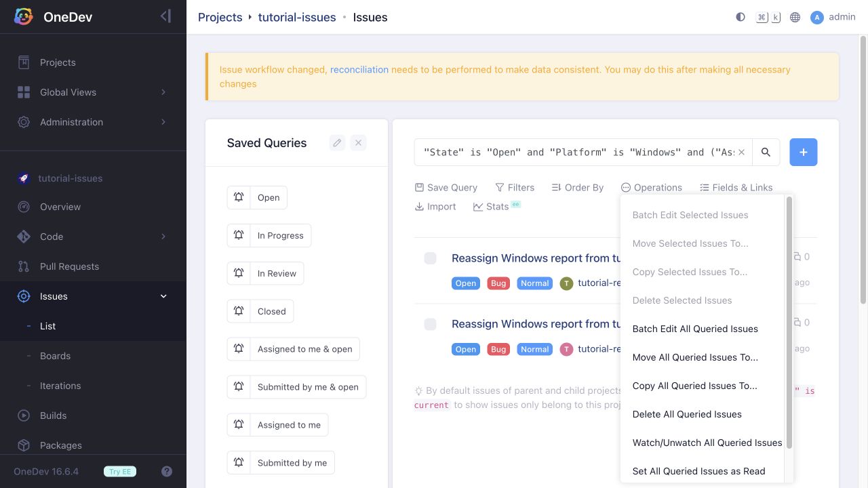Toggle the watch bell for Open query
This screenshot has height=488, width=868.
click(239, 197)
